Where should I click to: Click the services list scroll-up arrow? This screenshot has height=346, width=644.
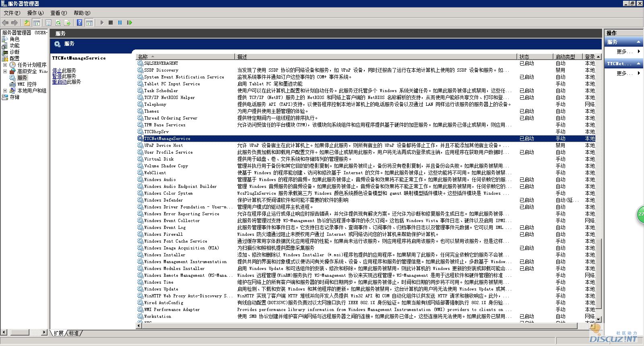point(599,57)
